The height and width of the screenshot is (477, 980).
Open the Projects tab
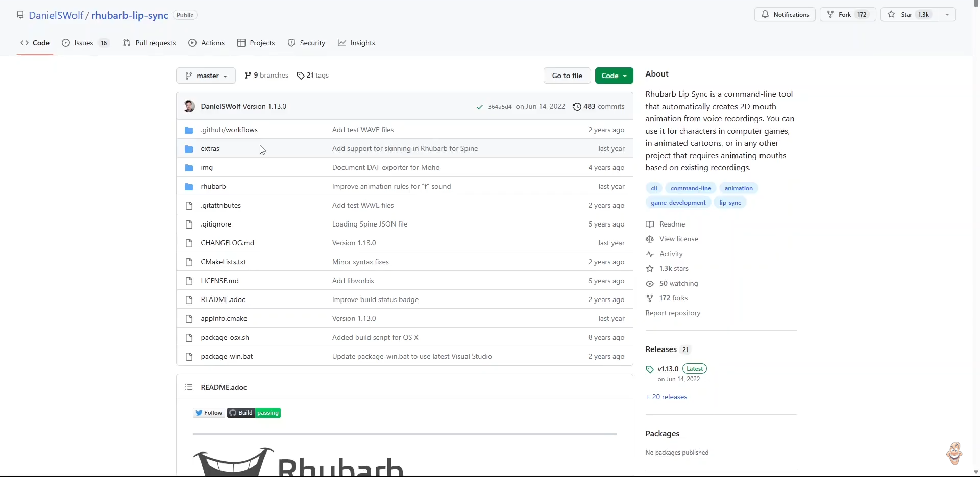click(256, 43)
